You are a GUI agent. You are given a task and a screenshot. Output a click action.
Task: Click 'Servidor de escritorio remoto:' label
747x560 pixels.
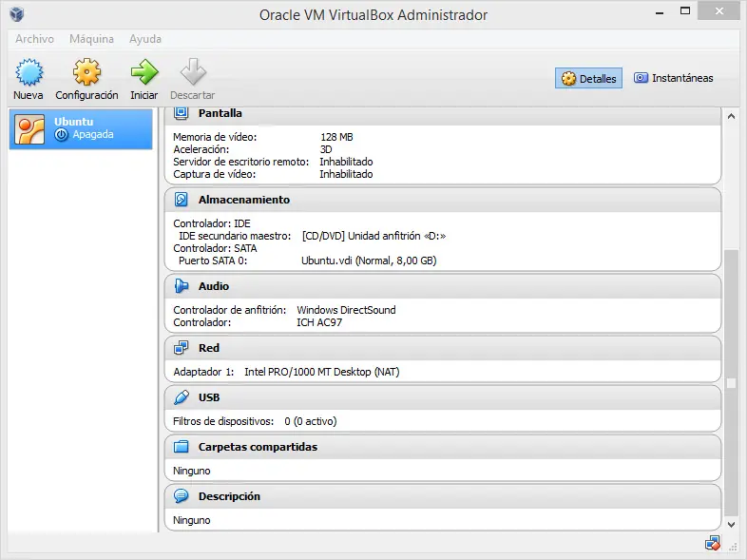(x=241, y=162)
